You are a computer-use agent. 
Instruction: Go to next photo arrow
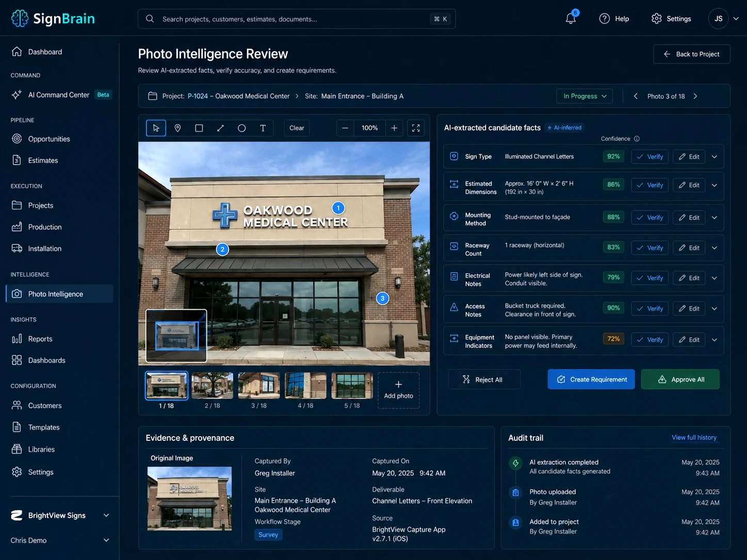(x=695, y=96)
